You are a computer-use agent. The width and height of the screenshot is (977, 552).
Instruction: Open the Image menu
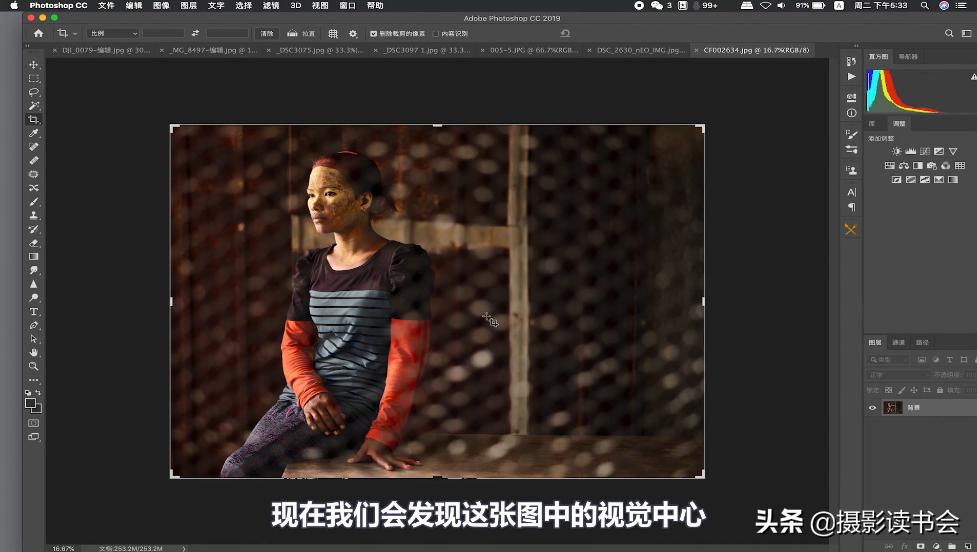[161, 6]
